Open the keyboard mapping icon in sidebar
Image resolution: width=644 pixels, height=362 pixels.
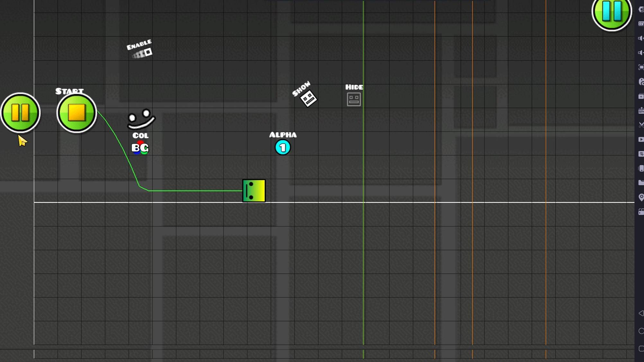click(x=641, y=23)
